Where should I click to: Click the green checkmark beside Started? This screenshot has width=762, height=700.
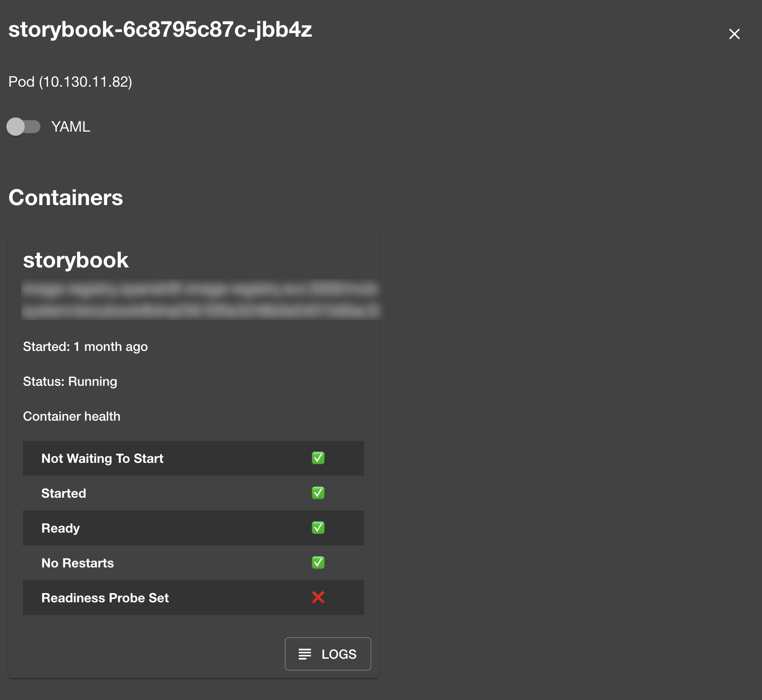coord(318,493)
